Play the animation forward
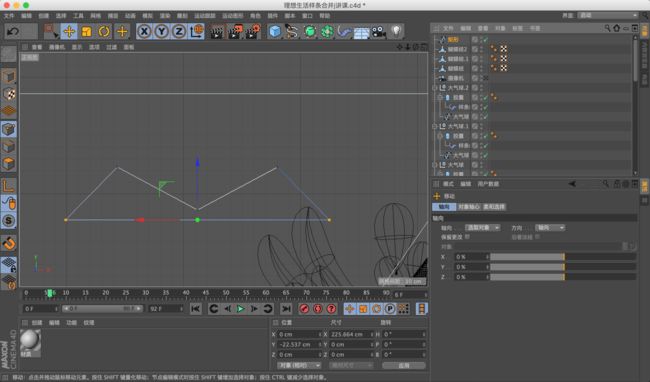 (240, 309)
